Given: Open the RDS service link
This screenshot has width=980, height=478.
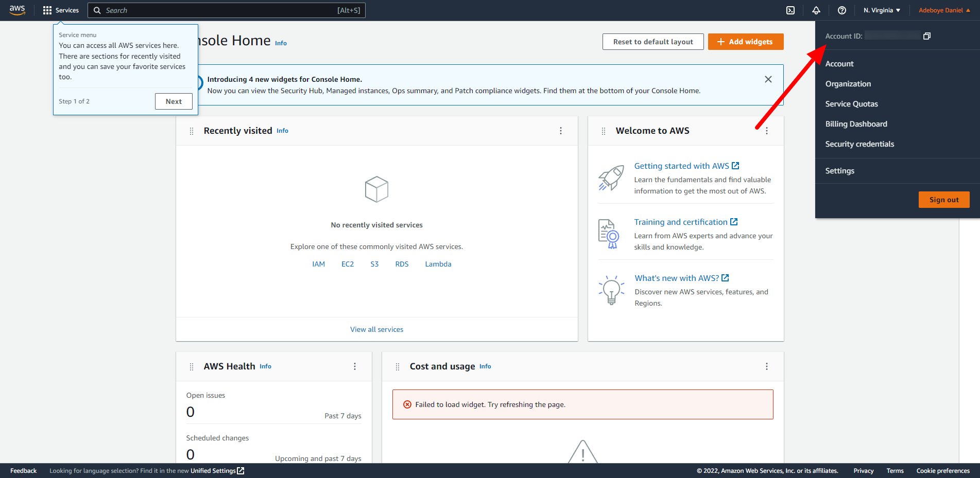Looking at the screenshot, I should coord(402,264).
